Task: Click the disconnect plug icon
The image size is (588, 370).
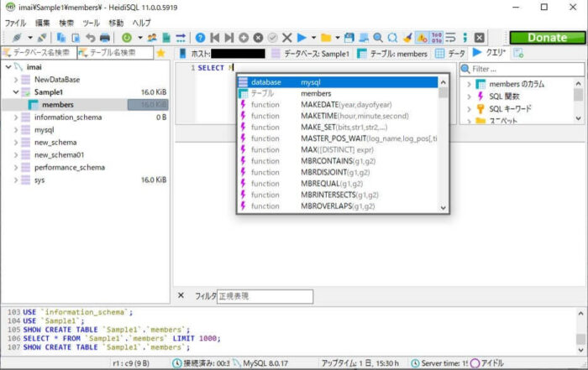Action: click(x=42, y=38)
